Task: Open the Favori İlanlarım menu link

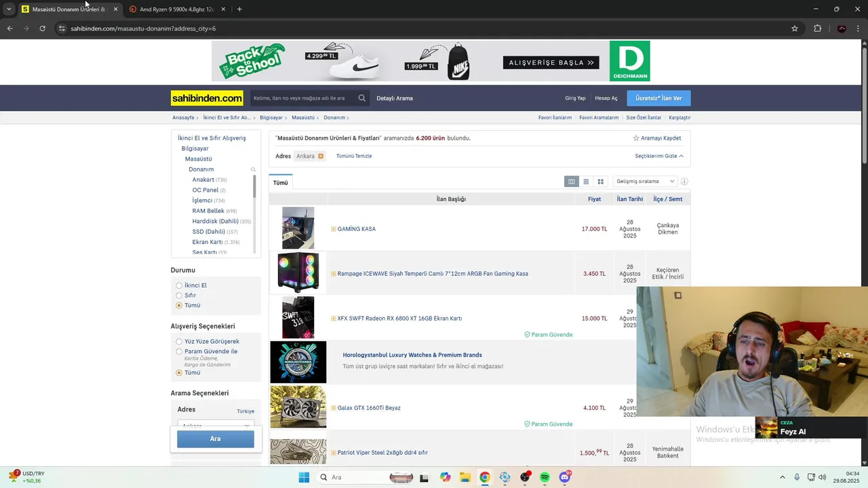Action: click(x=555, y=118)
